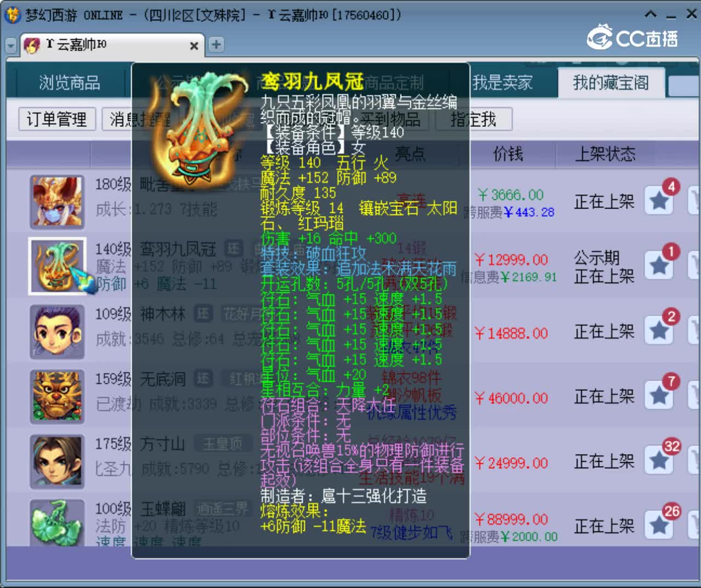Select the 159级 无底洞 character avatar
The image size is (701, 588).
pyautogui.click(x=57, y=396)
